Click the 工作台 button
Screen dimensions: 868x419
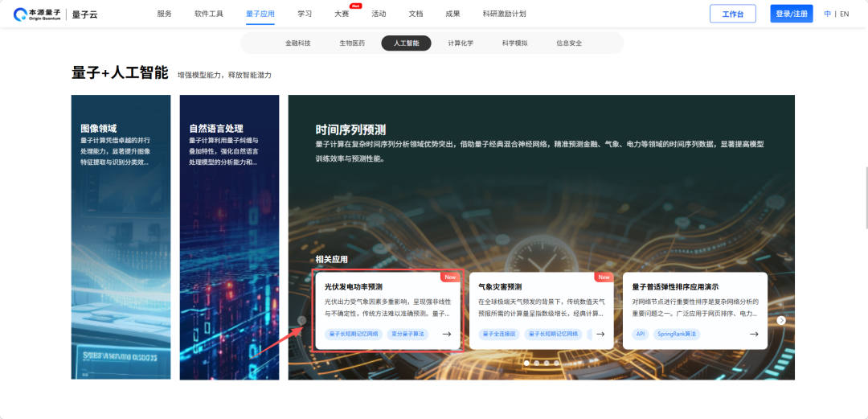click(x=733, y=14)
